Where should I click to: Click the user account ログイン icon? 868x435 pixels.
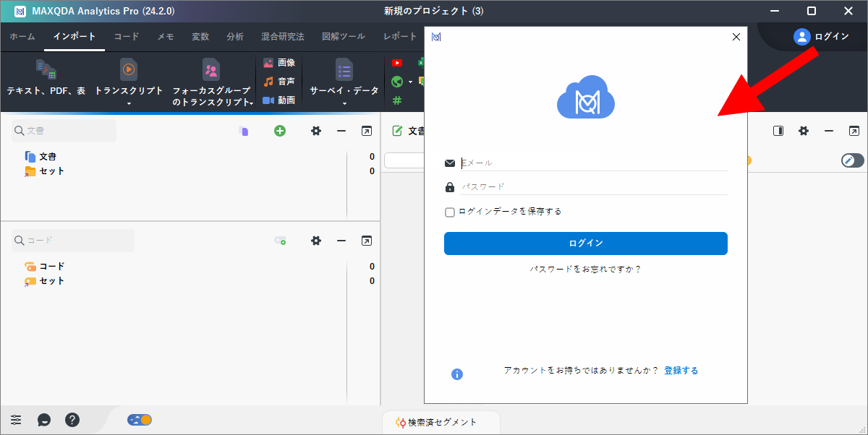point(802,36)
